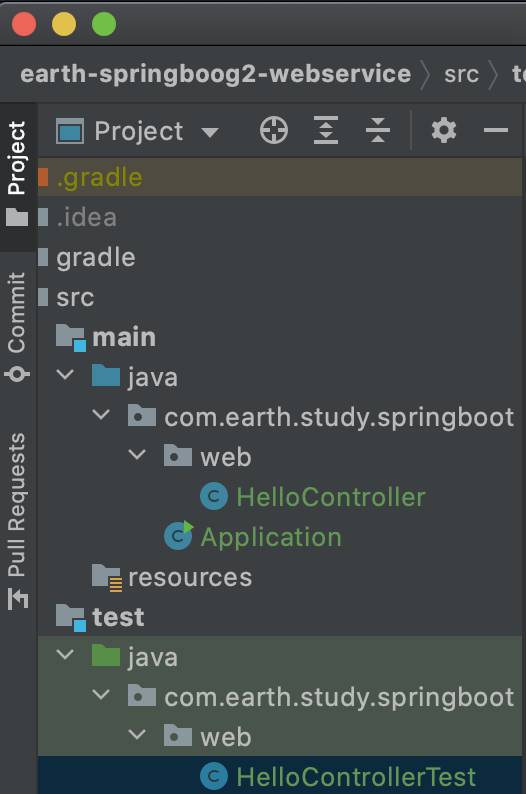This screenshot has height=794, width=526.
Task: Click the green java test folder icon
Action: pos(106,655)
